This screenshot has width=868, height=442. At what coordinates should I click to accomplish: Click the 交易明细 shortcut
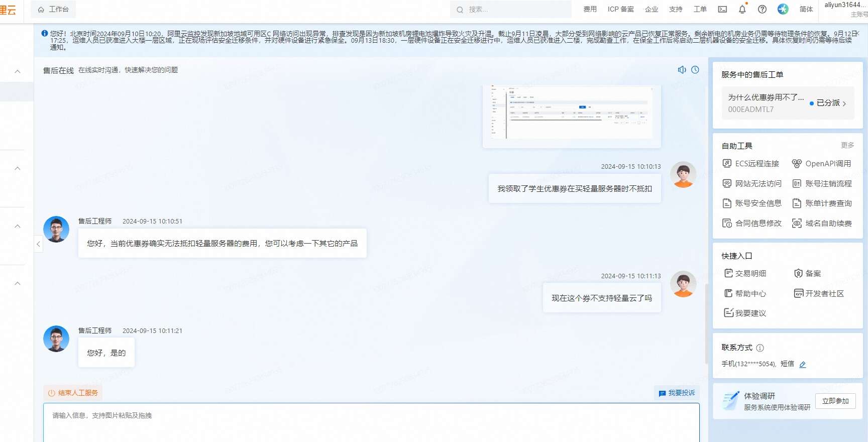pyautogui.click(x=745, y=274)
